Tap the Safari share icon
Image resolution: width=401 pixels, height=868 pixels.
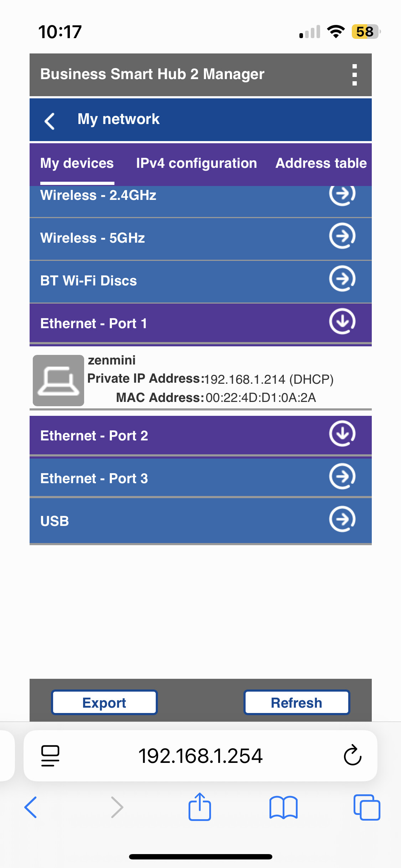point(200,807)
